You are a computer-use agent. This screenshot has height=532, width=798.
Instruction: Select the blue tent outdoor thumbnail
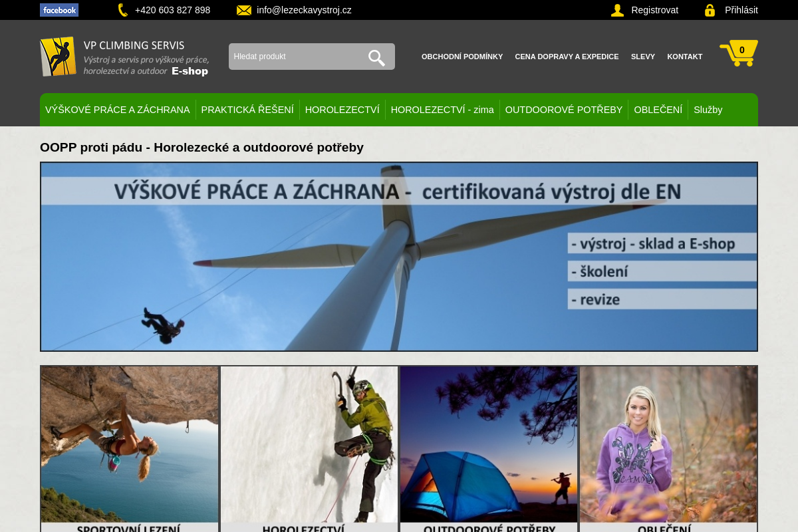[x=489, y=446]
